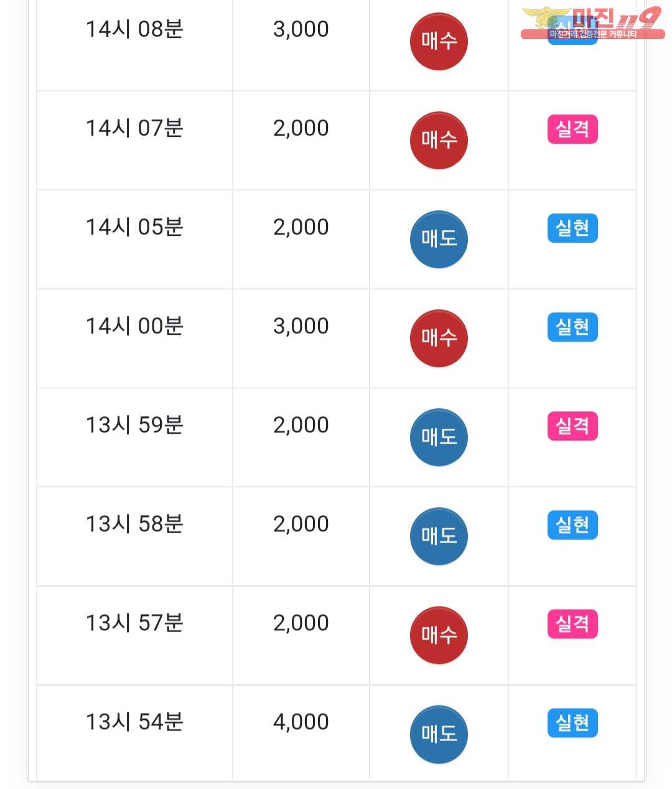Click the pink 실격 badge for 14시 07분
The height and width of the screenshot is (789, 672).
(572, 129)
